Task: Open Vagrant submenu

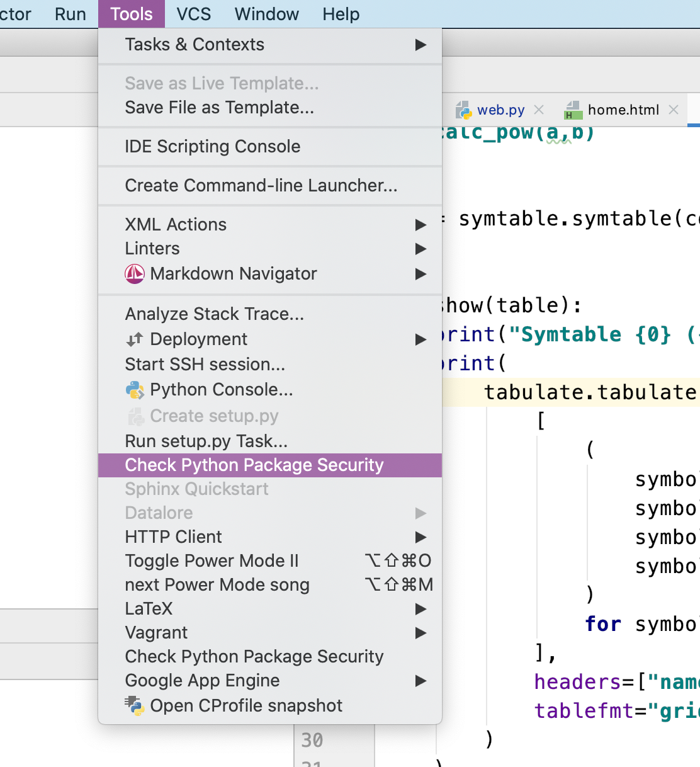Action: [270, 633]
